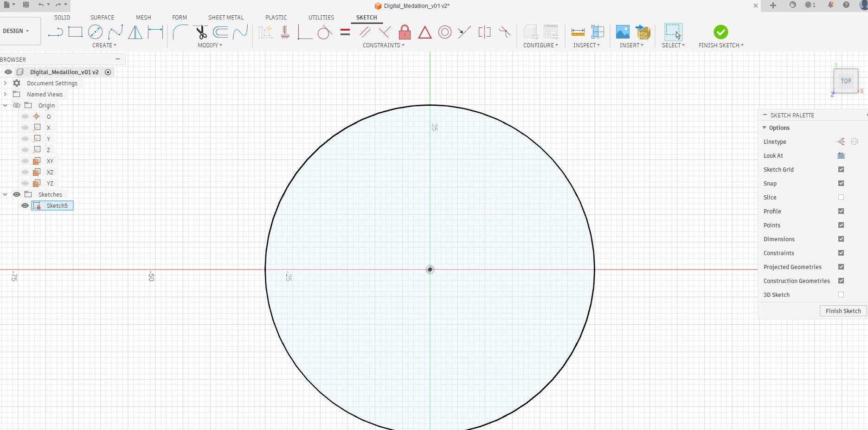Open the job status clock indicator

tap(810, 5)
